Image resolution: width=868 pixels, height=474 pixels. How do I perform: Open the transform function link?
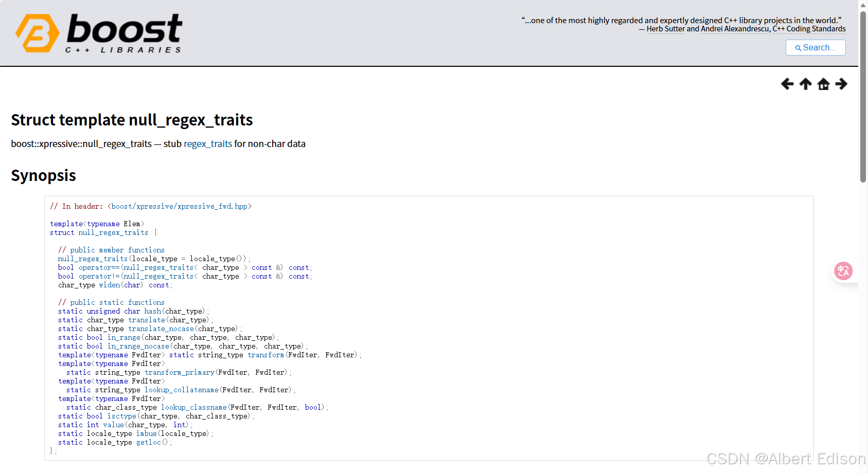point(265,355)
